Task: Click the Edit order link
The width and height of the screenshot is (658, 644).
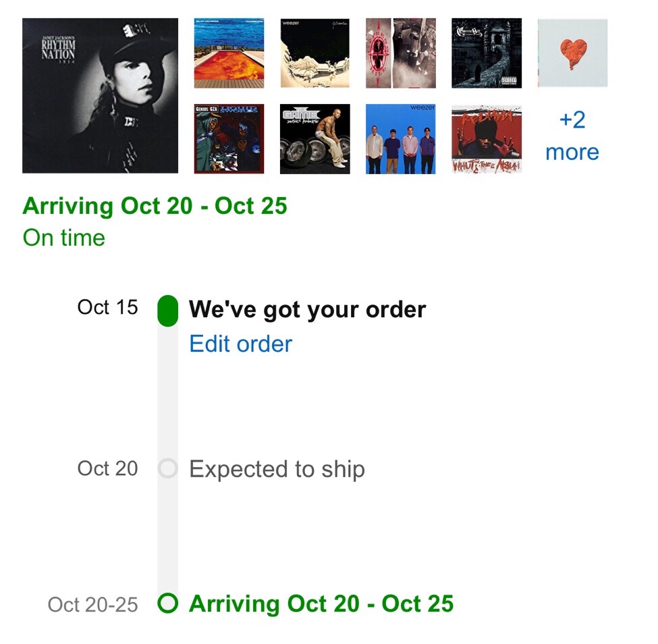Action: pos(240,344)
